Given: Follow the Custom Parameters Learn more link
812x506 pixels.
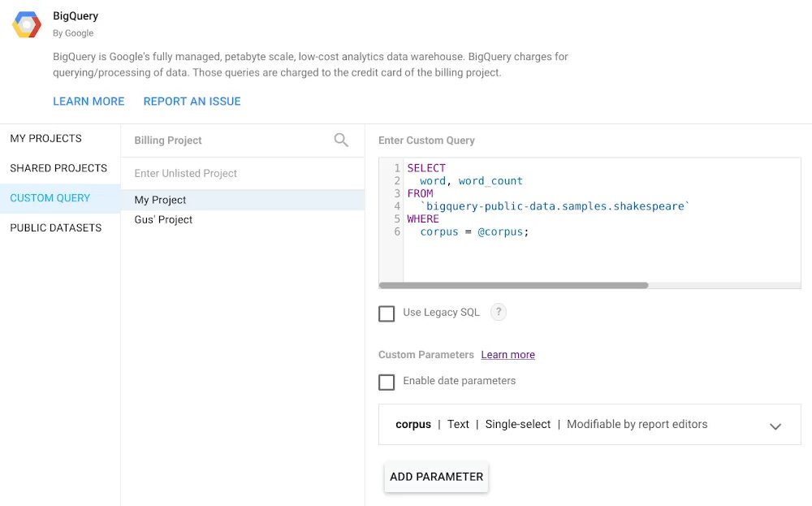Looking at the screenshot, I should [x=508, y=355].
